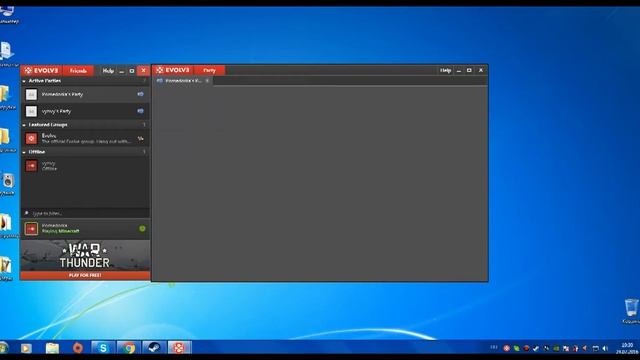Select the party chat tab below Evolve logo
This screenshot has width=640, height=360.
(182, 81)
